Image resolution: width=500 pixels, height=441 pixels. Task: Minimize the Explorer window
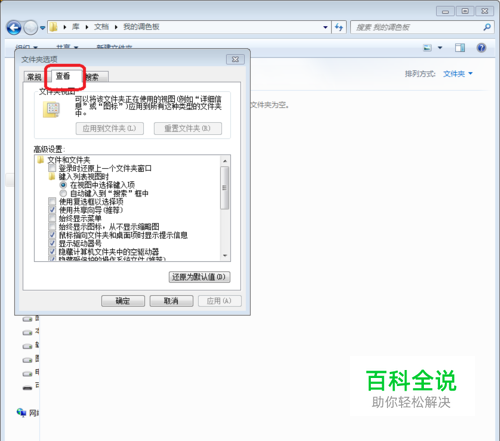[x=445, y=11]
